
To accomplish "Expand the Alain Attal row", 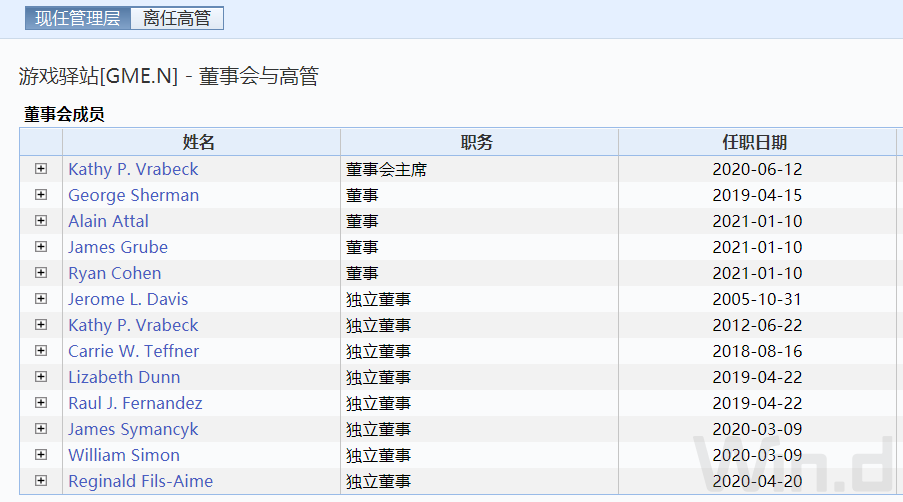I will [41, 220].
